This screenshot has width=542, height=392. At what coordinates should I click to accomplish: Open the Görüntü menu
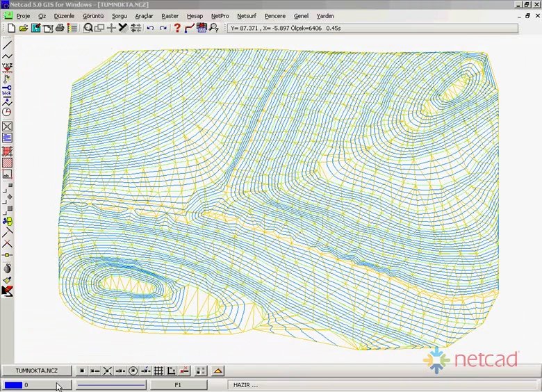[x=93, y=16]
